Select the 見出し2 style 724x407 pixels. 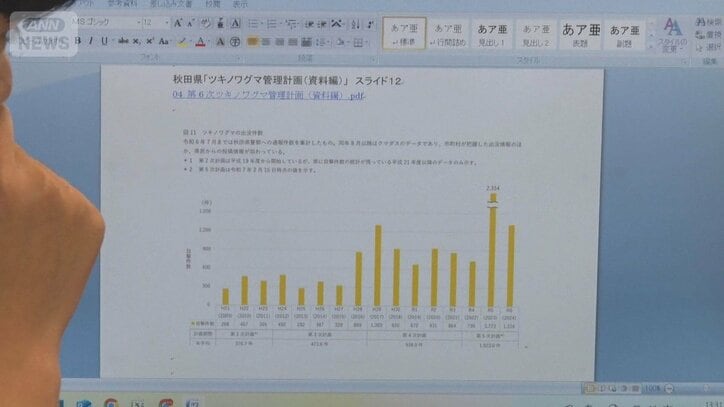tap(536, 35)
